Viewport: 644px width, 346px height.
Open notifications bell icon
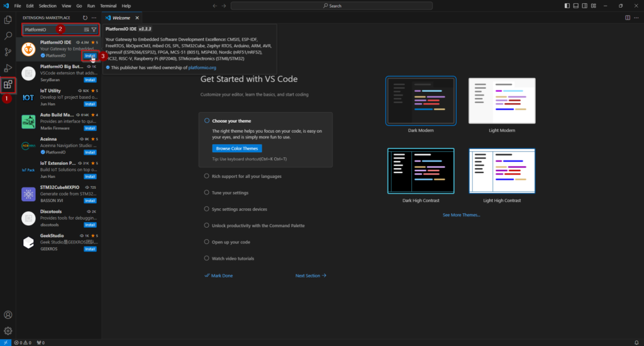pyautogui.click(x=636, y=343)
